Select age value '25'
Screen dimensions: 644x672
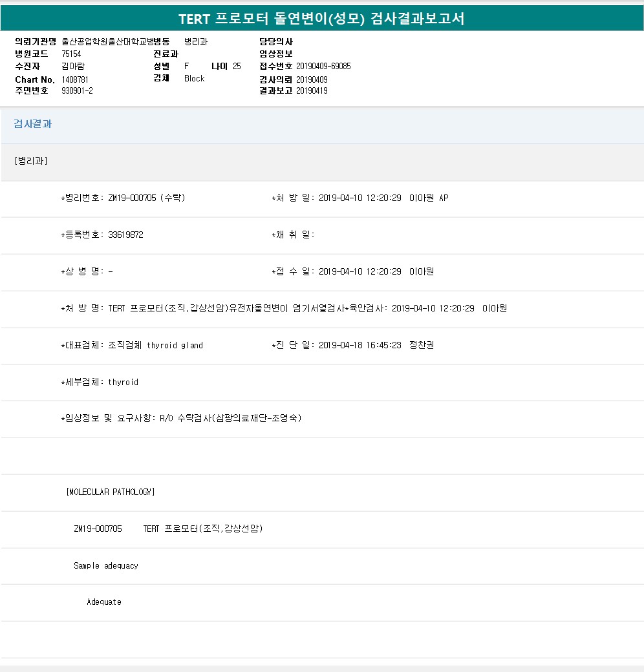[237, 66]
